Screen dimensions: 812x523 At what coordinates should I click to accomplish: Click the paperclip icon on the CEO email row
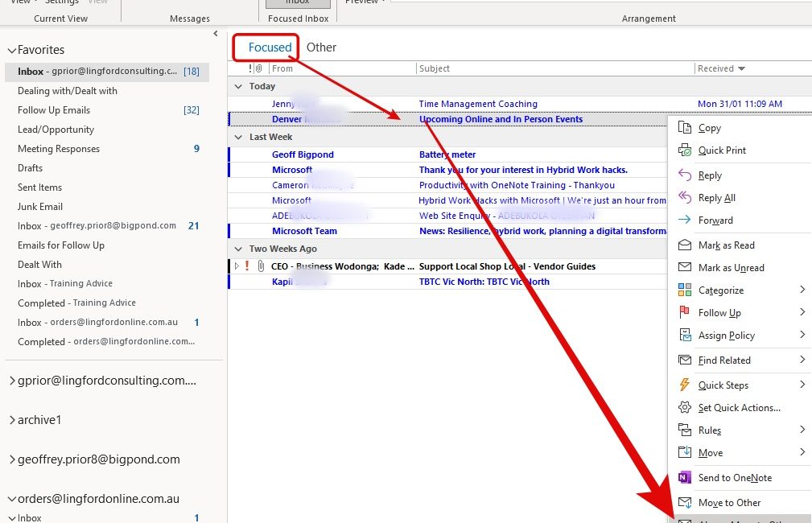261,266
